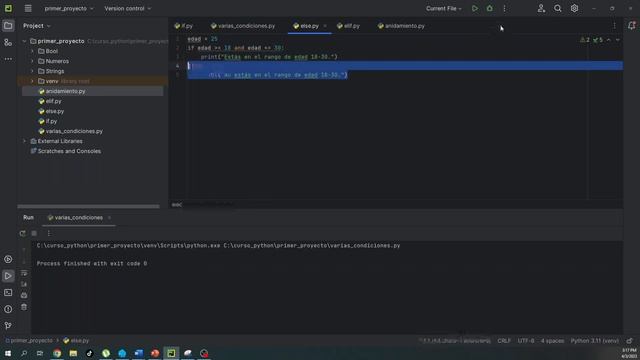Screen dimensions: 640x360
Task: Close varias_condiciones Run tab
Action: pos(109,218)
